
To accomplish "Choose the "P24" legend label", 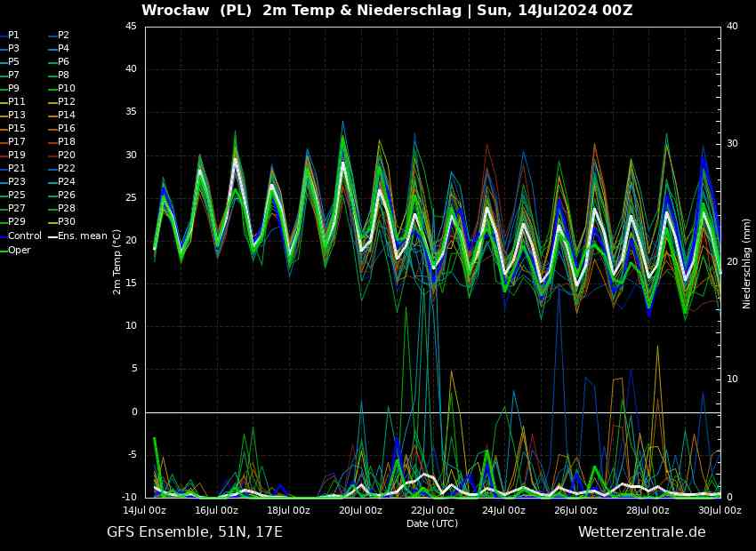I will tap(67, 181).
